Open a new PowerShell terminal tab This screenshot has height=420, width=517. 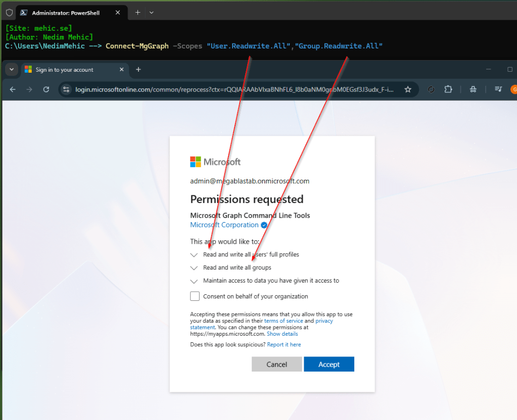coord(137,12)
